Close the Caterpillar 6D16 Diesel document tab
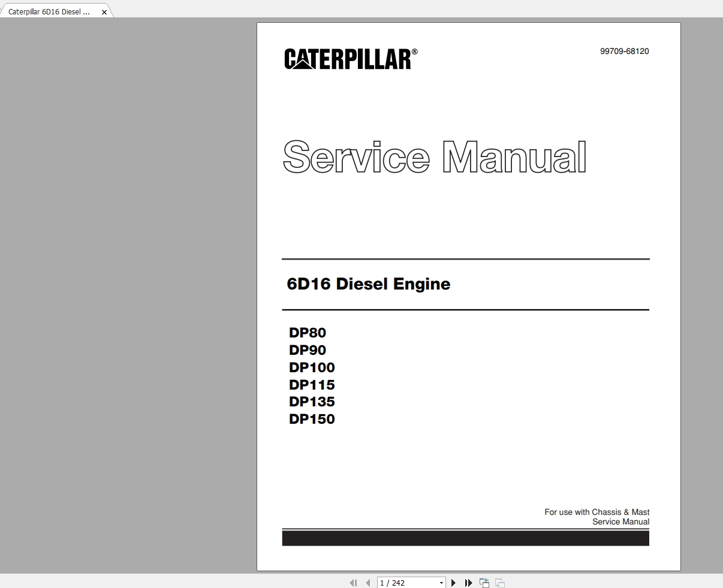Image resolution: width=723 pixels, height=588 pixels. (x=104, y=11)
